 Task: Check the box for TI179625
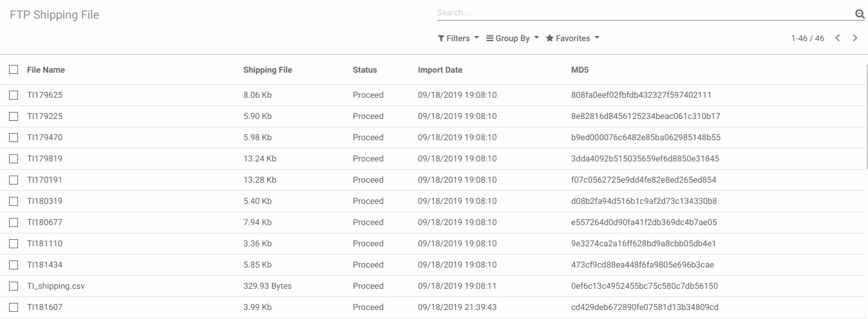pyautogui.click(x=14, y=95)
